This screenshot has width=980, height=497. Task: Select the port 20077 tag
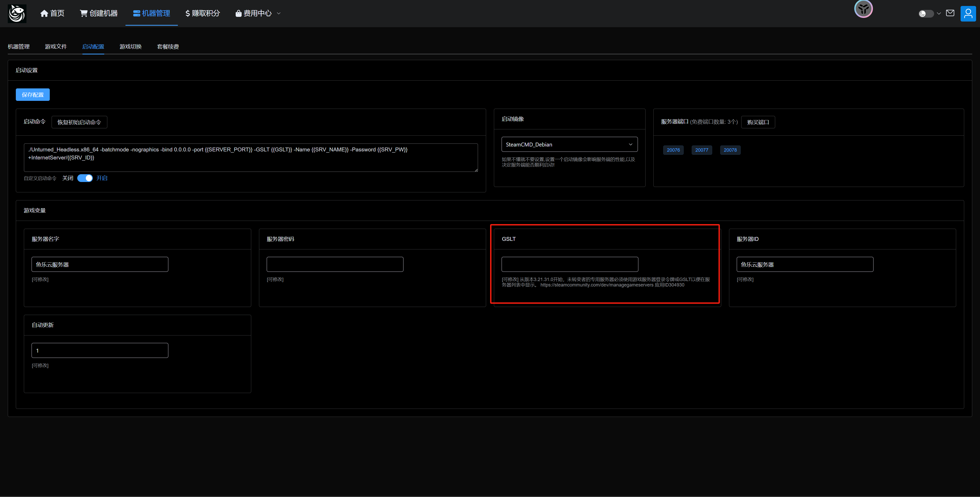tap(702, 150)
